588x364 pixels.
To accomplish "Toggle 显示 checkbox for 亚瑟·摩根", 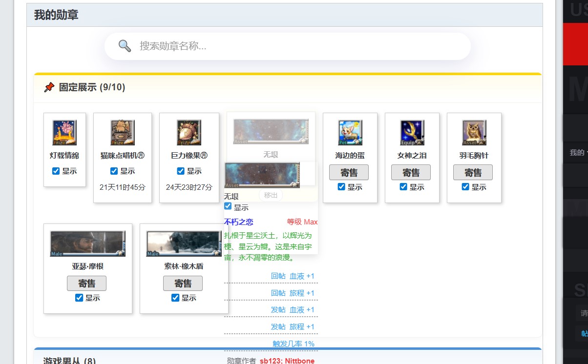I will pyautogui.click(x=79, y=298).
